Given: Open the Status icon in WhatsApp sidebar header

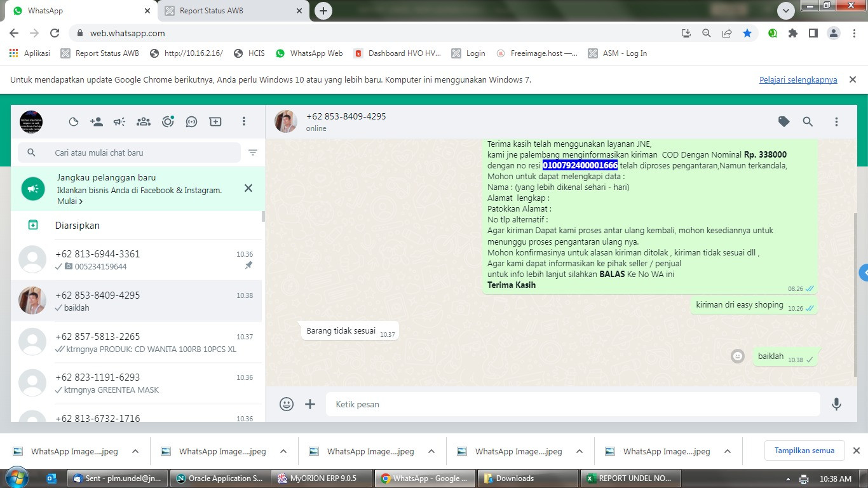Looking at the screenshot, I should [74, 121].
